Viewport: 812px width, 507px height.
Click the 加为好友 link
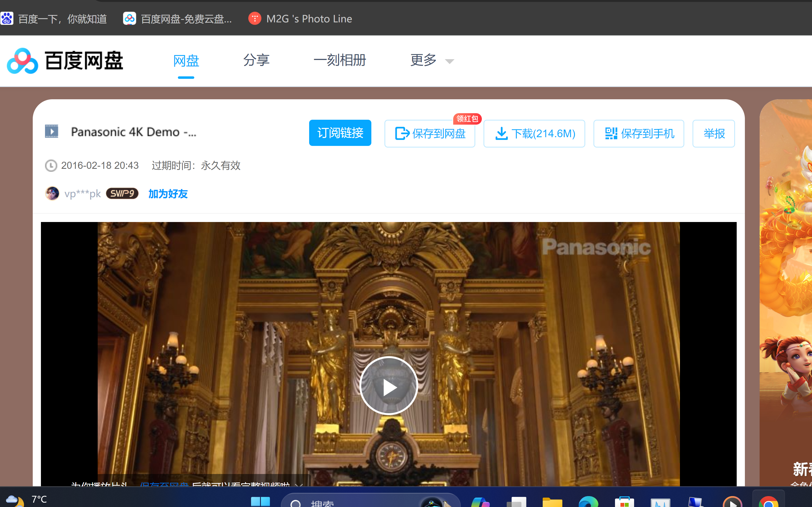pyautogui.click(x=168, y=194)
